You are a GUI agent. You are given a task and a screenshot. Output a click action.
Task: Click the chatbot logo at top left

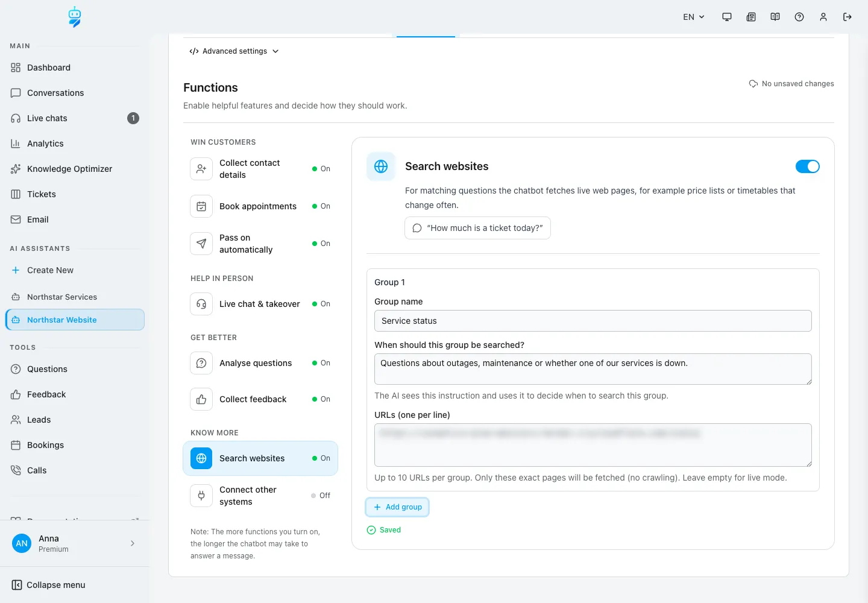[75, 17]
